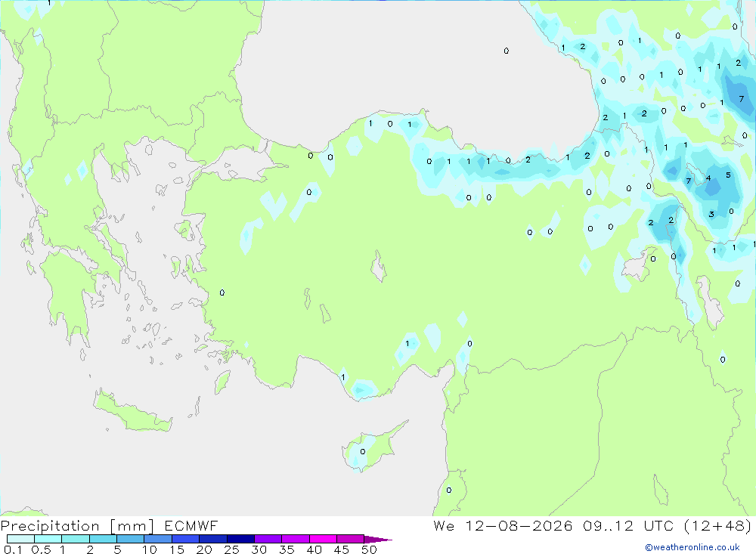Click the '10' legend scale label

coord(150,549)
